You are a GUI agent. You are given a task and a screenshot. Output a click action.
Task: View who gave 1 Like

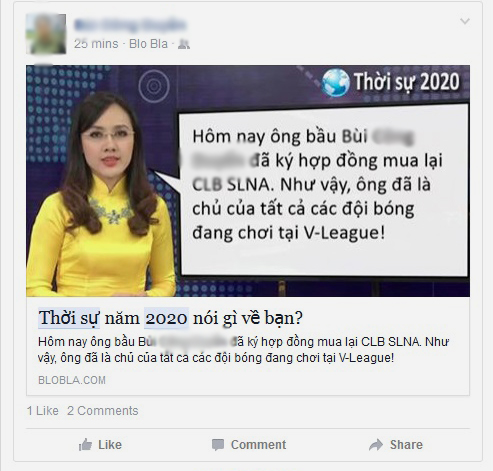pos(43,411)
